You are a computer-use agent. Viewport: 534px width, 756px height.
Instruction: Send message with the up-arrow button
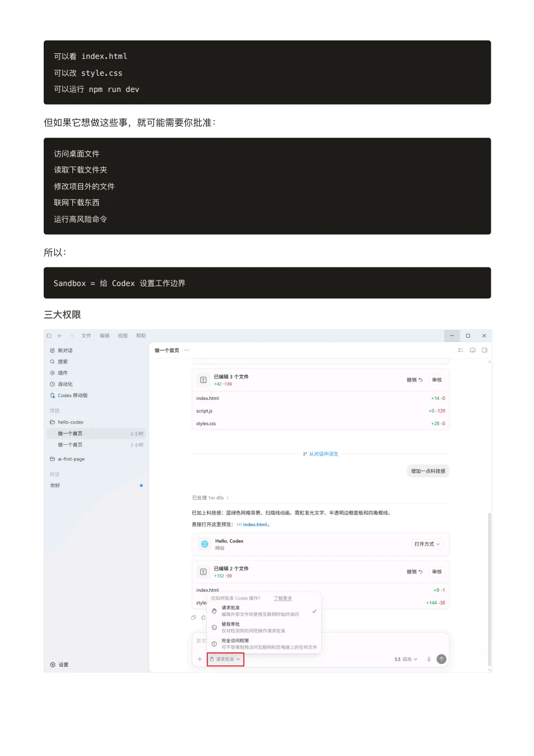[x=441, y=659]
